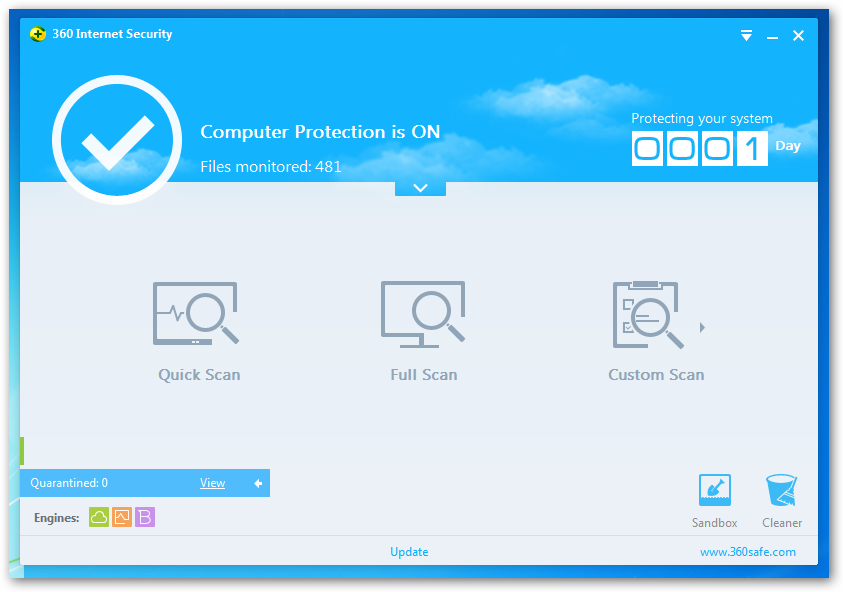Start a Quick Scan via its icon
The width and height of the screenshot is (843, 592).
196,313
